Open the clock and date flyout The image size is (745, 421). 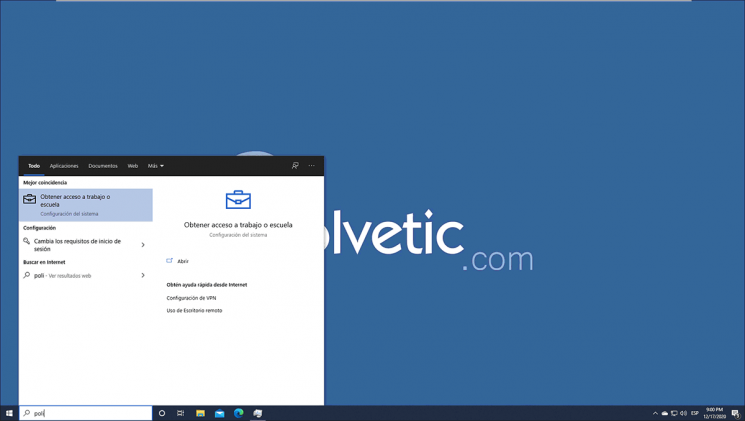point(714,413)
